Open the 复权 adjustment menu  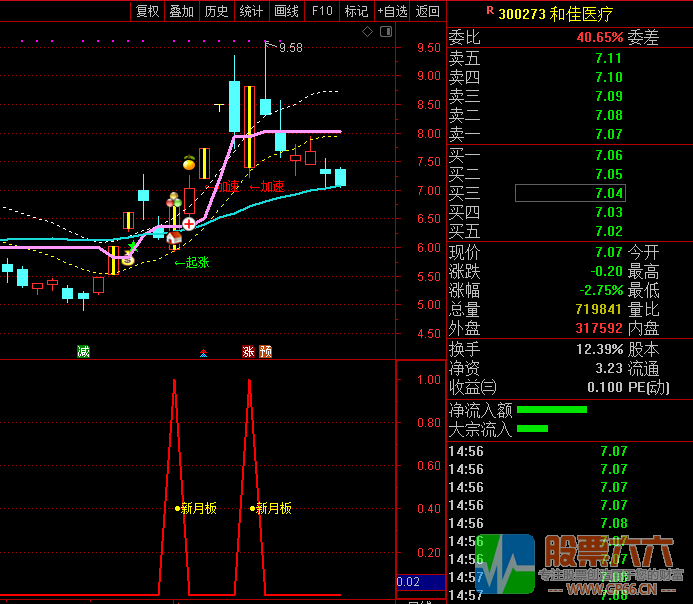coord(147,11)
